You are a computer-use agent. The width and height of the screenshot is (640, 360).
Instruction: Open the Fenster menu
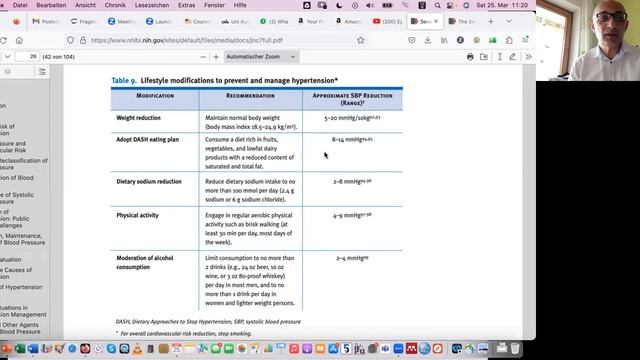214,5
